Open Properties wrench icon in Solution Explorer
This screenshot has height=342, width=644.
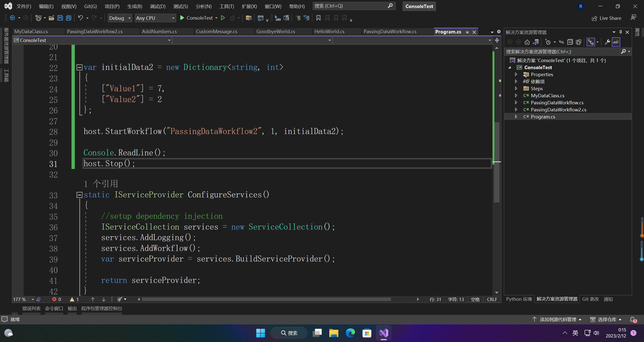point(607,42)
